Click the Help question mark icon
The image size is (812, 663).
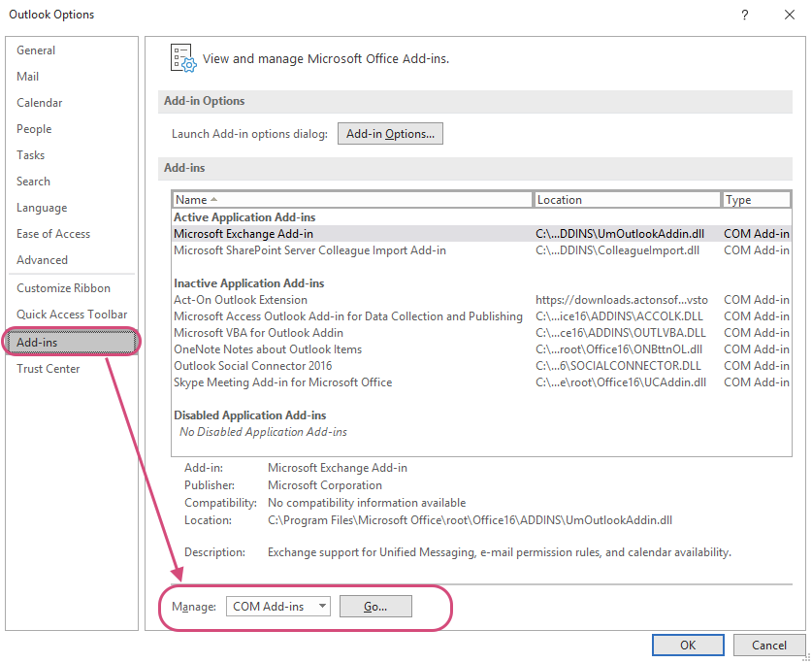click(745, 15)
